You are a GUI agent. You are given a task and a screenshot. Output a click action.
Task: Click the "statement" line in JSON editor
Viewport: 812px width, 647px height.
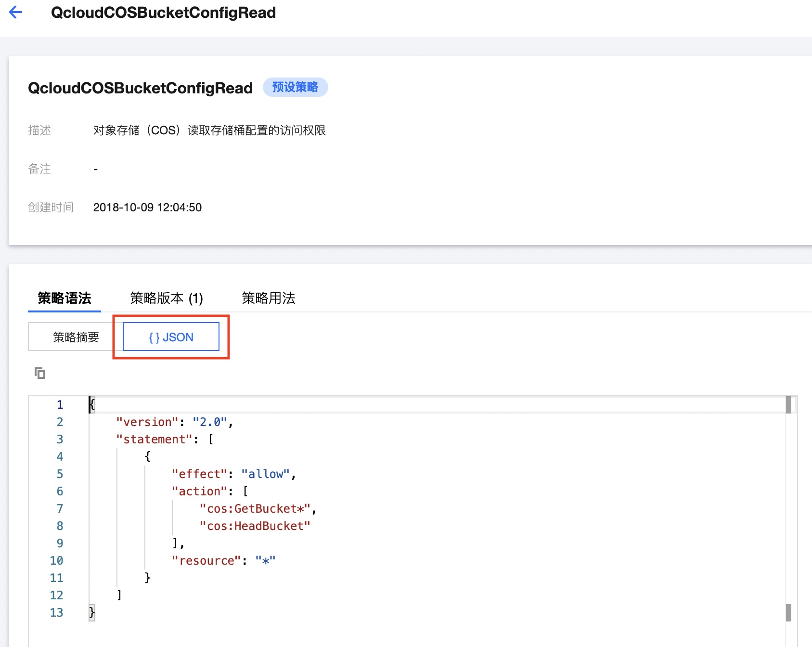point(165,440)
